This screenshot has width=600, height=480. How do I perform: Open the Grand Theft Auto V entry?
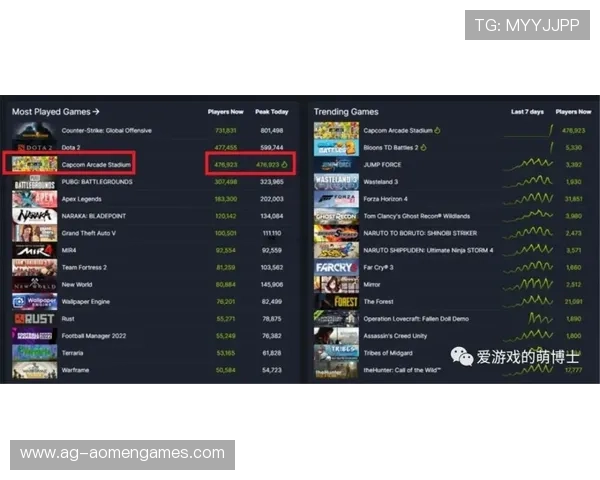(x=89, y=233)
